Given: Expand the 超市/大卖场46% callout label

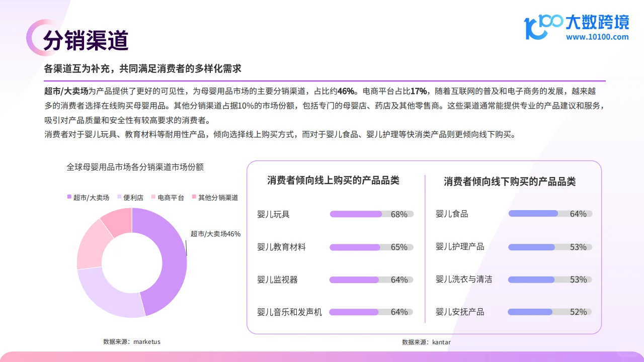Looking at the screenshot, I should click(x=215, y=234).
